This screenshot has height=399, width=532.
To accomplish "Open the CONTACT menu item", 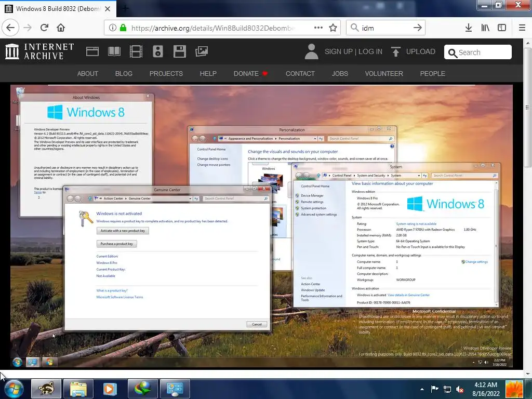I will [300, 74].
